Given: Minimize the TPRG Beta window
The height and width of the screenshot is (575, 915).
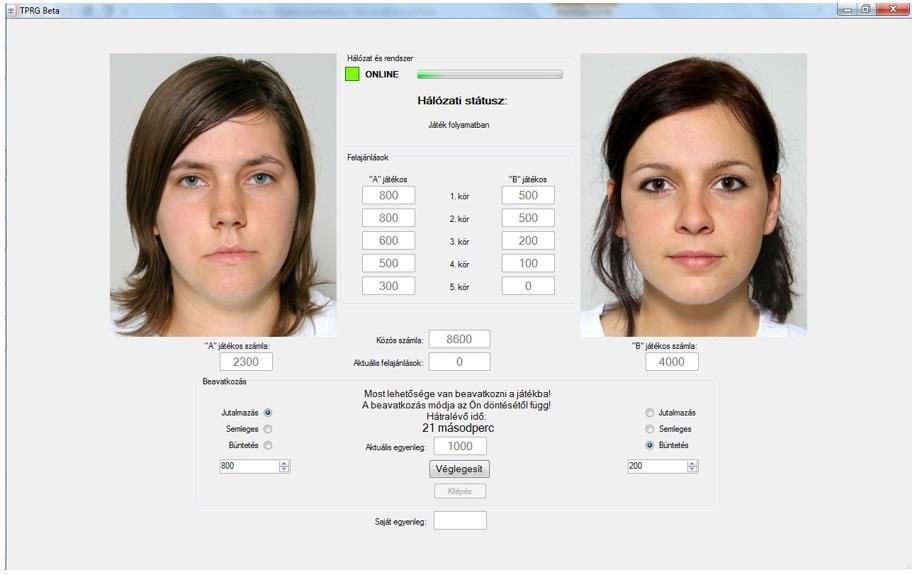Looking at the screenshot, I should tap(847, 9).
